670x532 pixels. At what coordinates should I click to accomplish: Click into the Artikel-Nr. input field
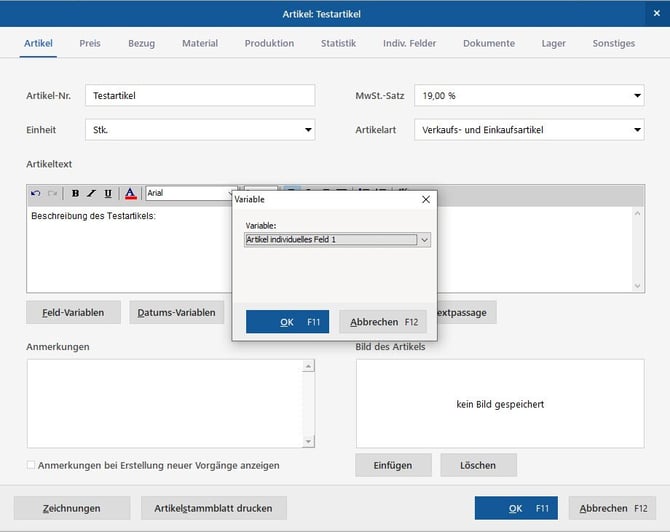(200, 96)
